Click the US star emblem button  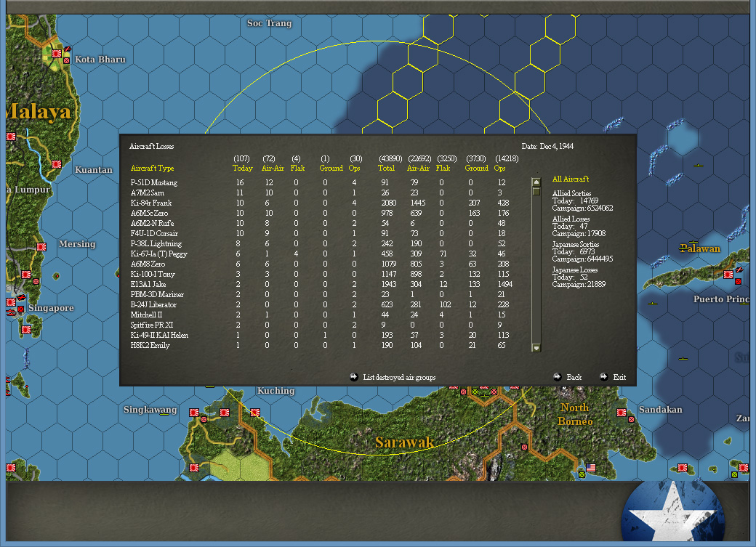(672, 511)
